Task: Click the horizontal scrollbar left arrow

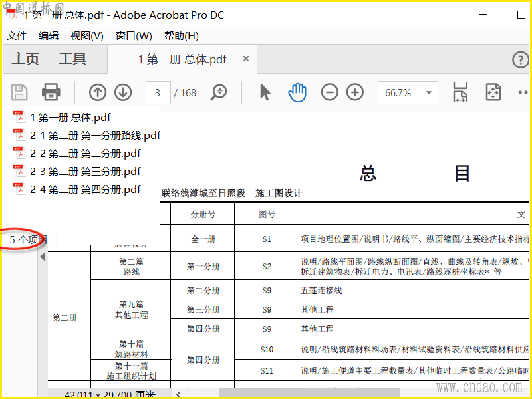Action: point(178,394)
